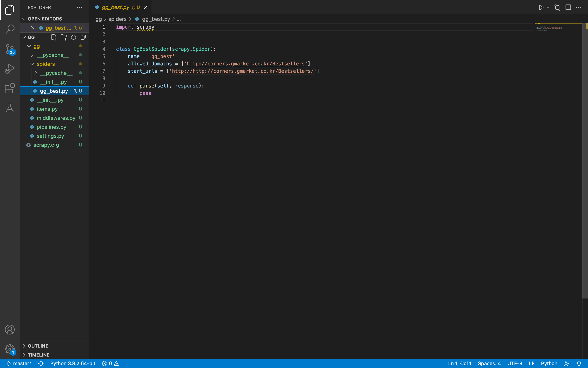Create a new file in GG folder

coord(54,37)
